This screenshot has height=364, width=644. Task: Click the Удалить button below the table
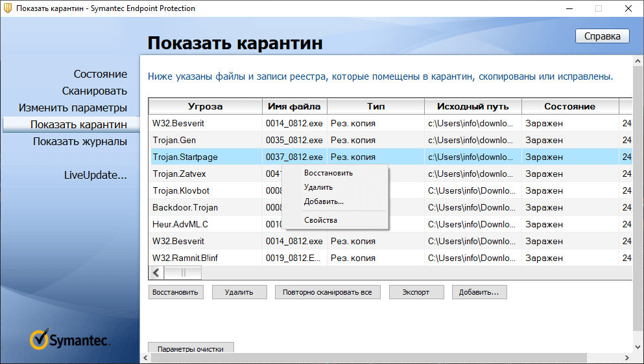[x=239, y=292]
